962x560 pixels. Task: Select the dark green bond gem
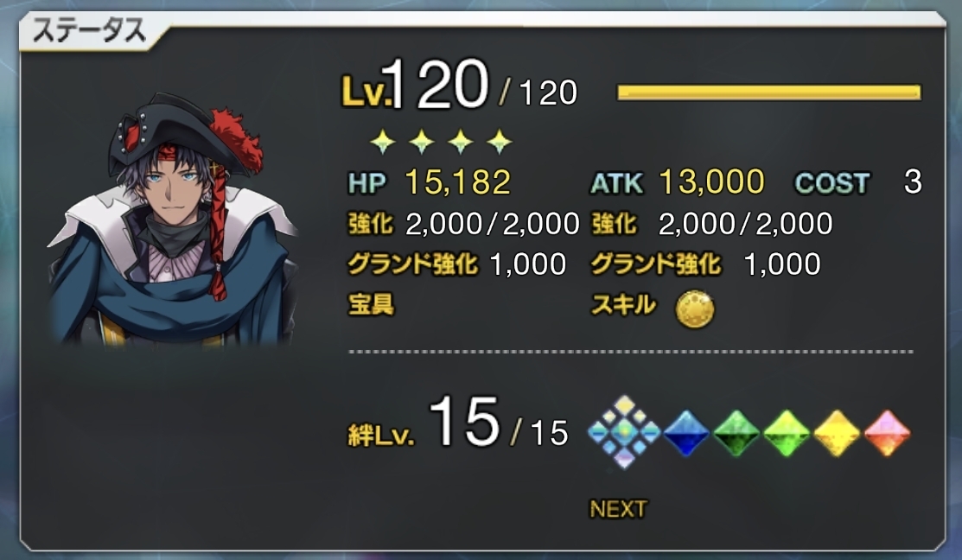point(736,433)
